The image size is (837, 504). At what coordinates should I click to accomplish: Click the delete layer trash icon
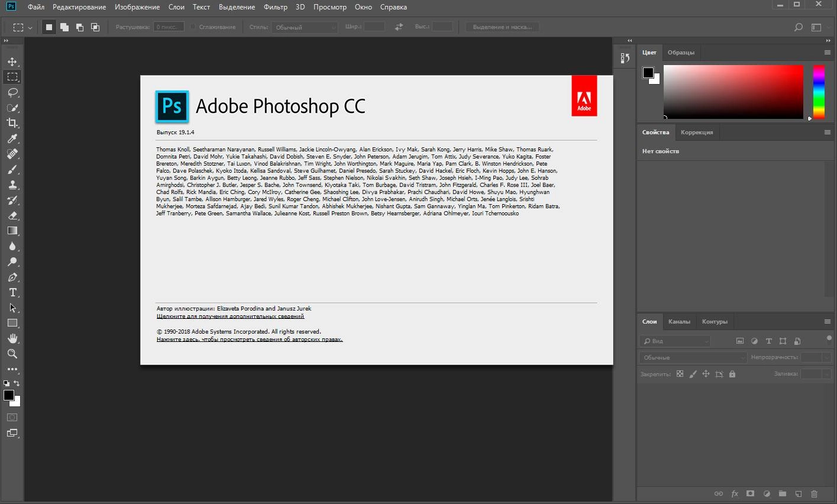coord(814,493)
